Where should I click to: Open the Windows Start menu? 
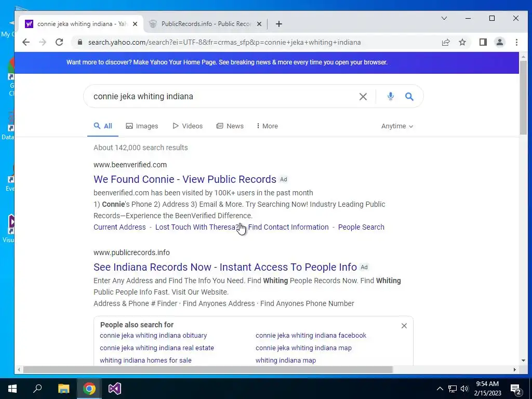pos(12,389)
